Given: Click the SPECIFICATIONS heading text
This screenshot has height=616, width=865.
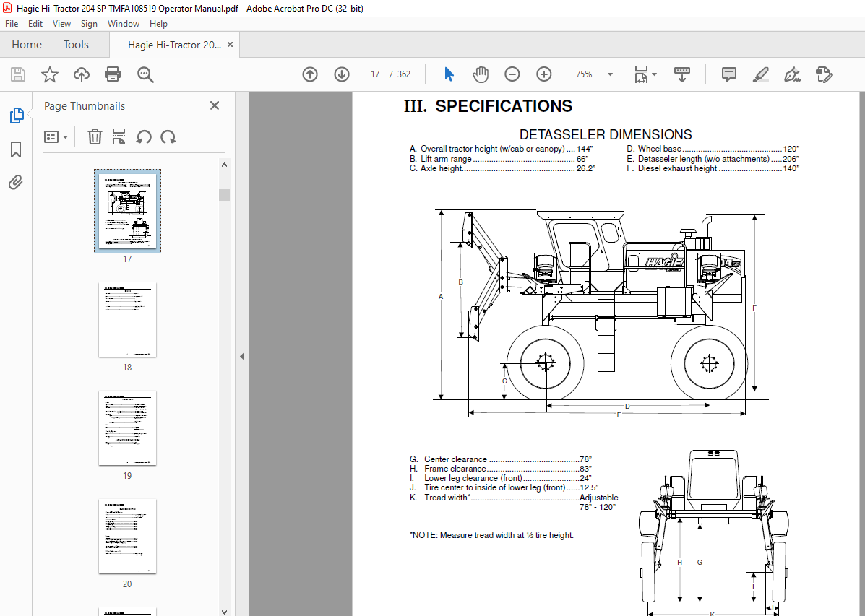Looking at the screenshot, I should click(x=504, y=106).
